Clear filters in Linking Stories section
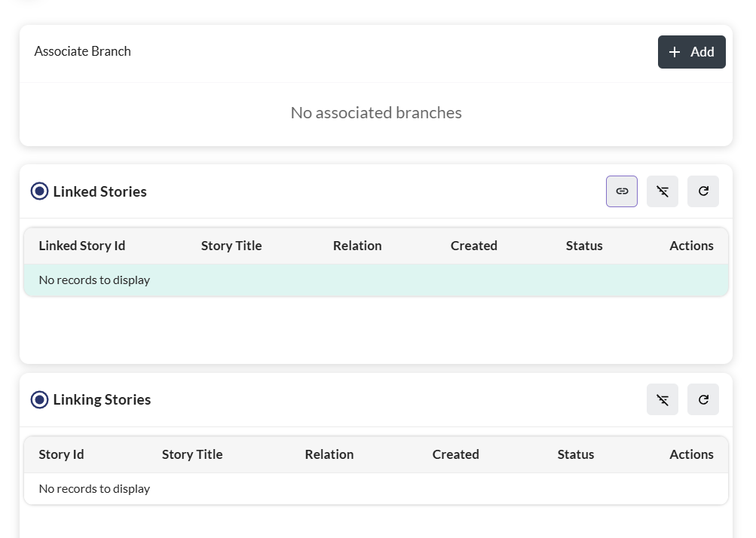The image size is (756, 538). click(663, 399)
